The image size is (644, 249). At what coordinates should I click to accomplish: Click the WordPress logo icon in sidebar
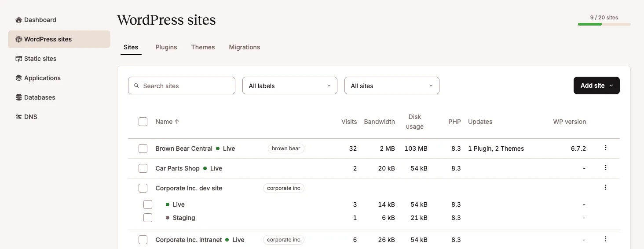point(18,39)
